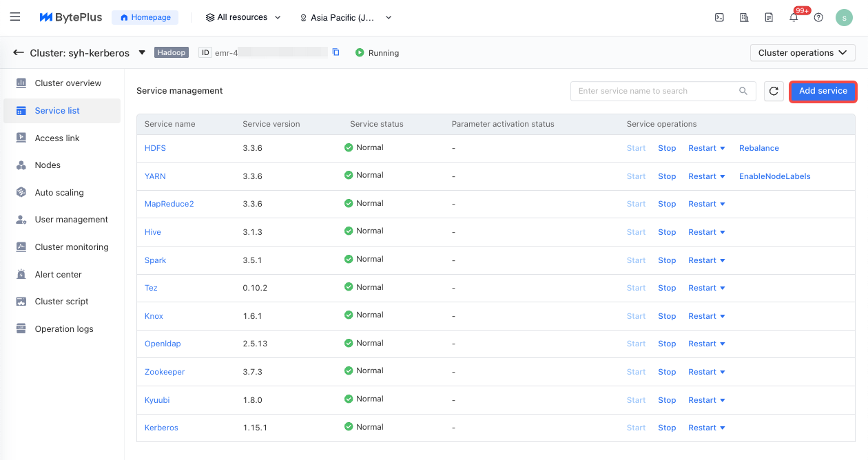Expand the All resources dropdown
The width and height of the screenshot is (868, 460).
[x=243, y=18]
